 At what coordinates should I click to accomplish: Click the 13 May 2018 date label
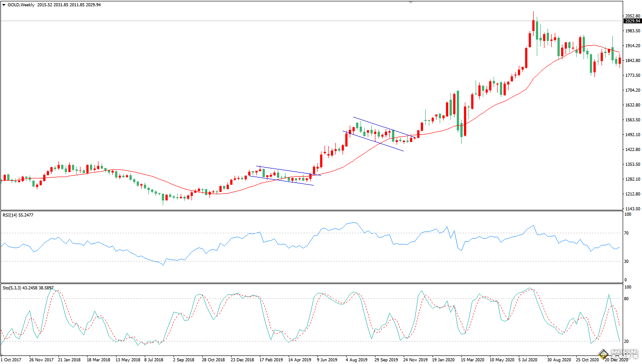[128, 360]
